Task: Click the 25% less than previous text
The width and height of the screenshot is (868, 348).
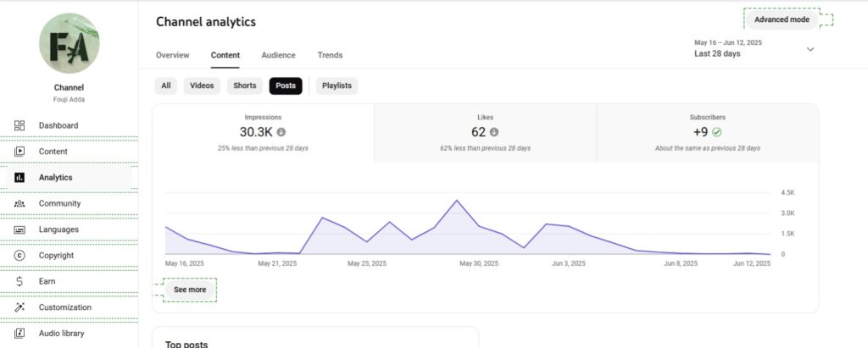Action: pyautogui.click(x=263, y=149)
